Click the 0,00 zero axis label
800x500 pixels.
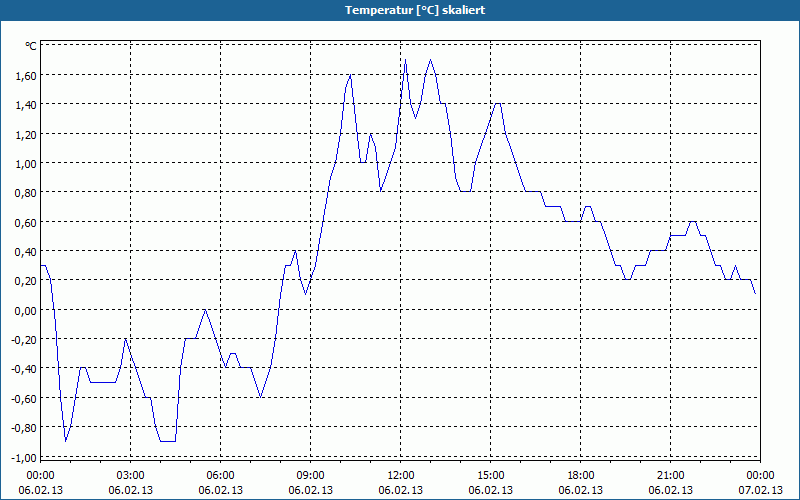pyautogui.click(x=27, y=310)
